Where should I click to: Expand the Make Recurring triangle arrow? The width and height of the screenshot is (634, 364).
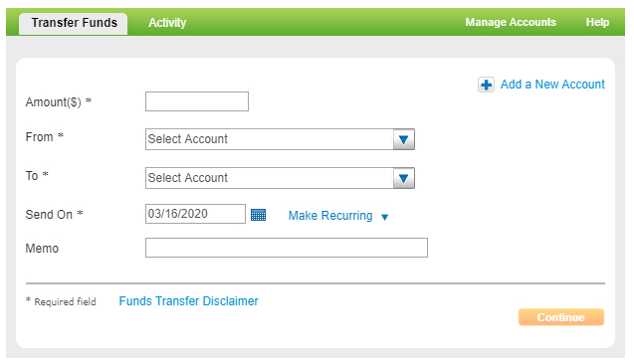click(x=384, y=218)
